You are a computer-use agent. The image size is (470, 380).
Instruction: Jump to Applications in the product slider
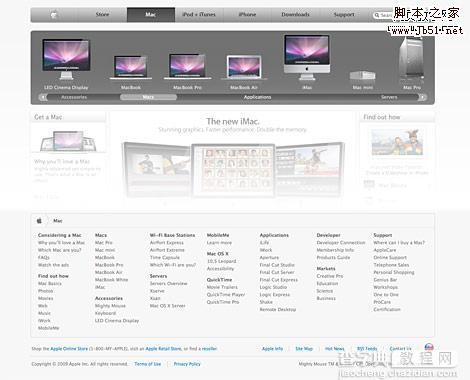click(257, 97)
